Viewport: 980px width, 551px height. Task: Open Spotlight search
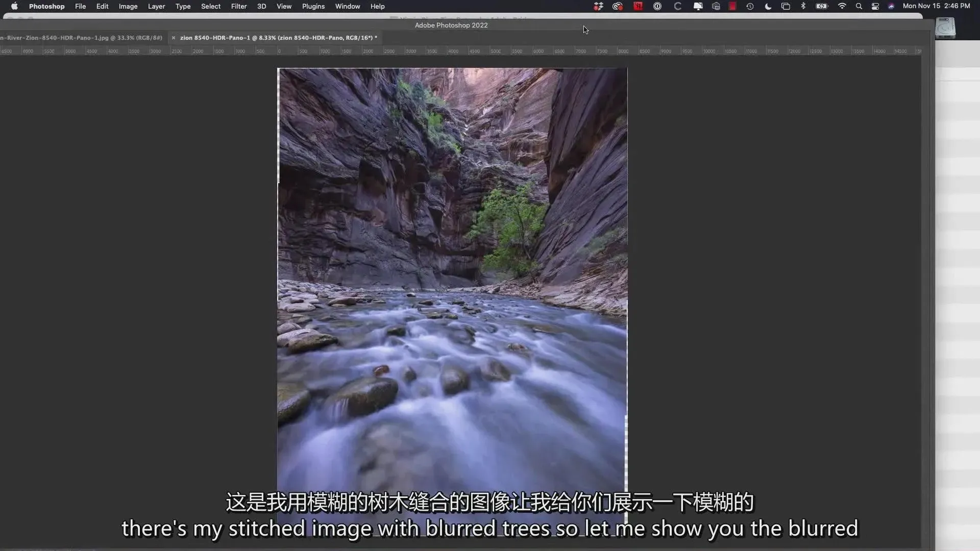(859, 6)
